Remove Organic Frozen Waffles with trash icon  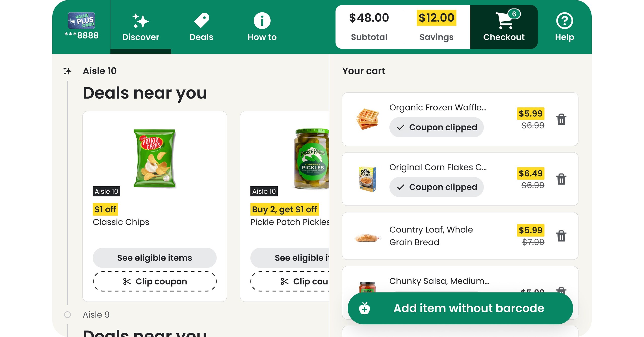[561, 120]
